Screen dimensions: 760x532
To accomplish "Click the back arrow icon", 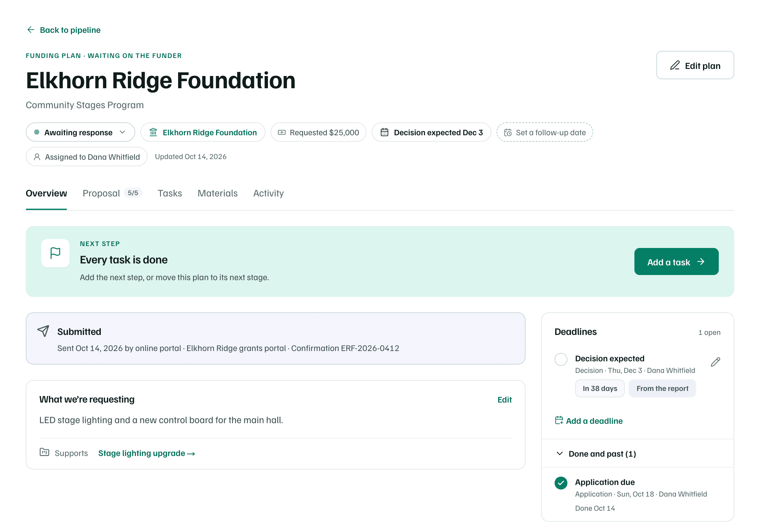I will (x=31, y=30).
